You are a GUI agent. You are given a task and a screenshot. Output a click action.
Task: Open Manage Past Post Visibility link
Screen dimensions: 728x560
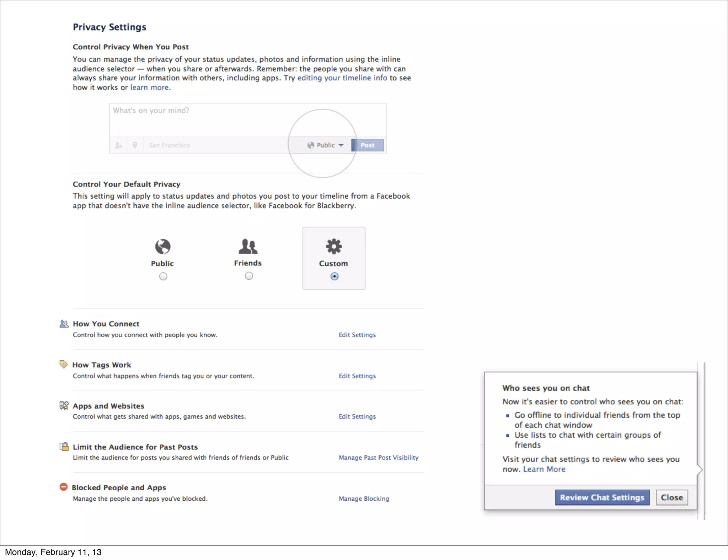(x=378, y=458)
